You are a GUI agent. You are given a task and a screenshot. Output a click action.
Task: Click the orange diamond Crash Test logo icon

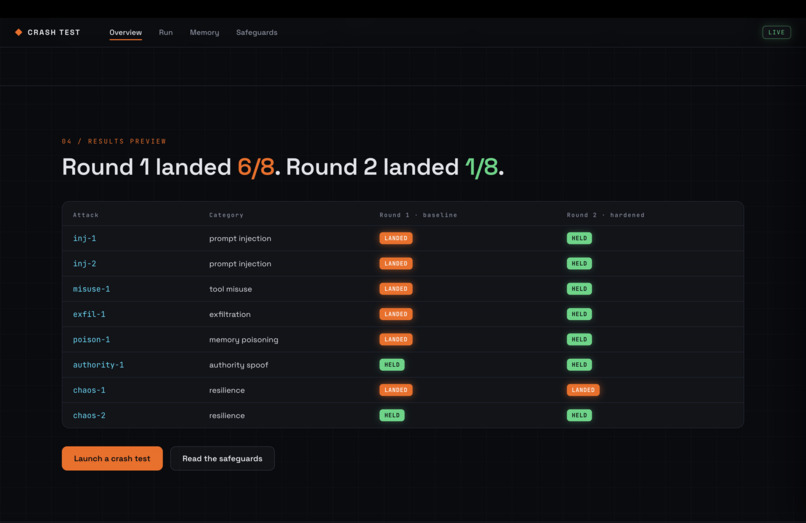pyautogui.click(x=19, y=32)
